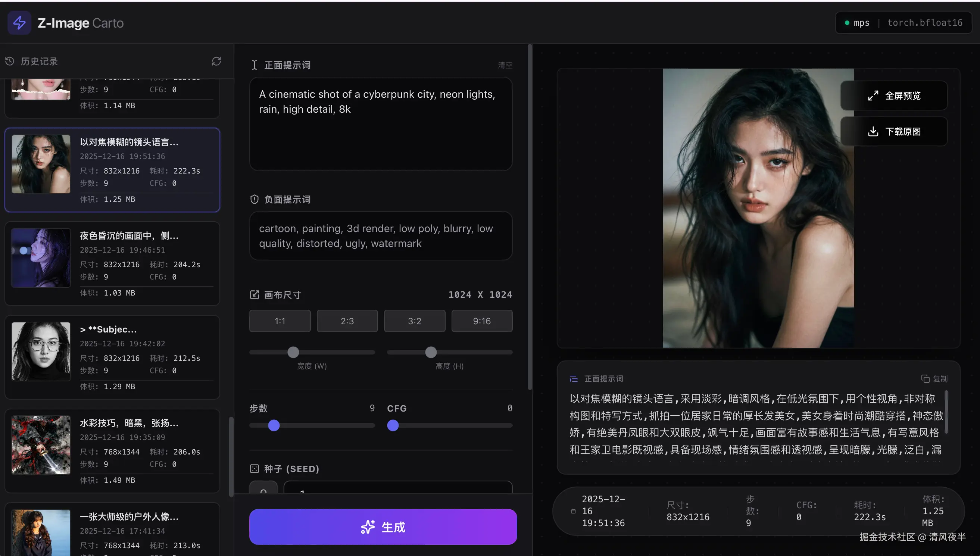Click the CFG slider handle
The width and height of the screenshot is (980, 556).
pyautogui.click(x=393, y=425)
